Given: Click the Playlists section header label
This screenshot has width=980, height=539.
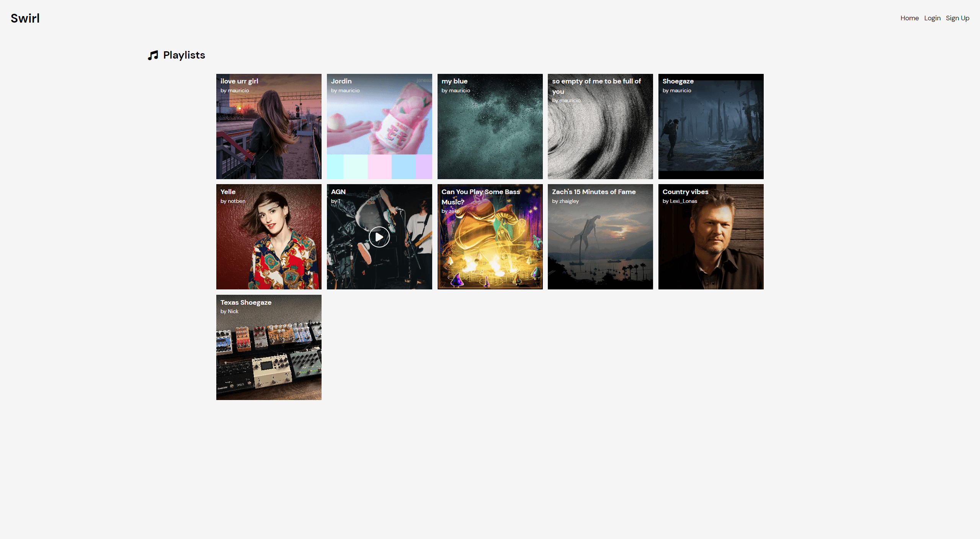Looking at the screenshot, I should [184, 54].
